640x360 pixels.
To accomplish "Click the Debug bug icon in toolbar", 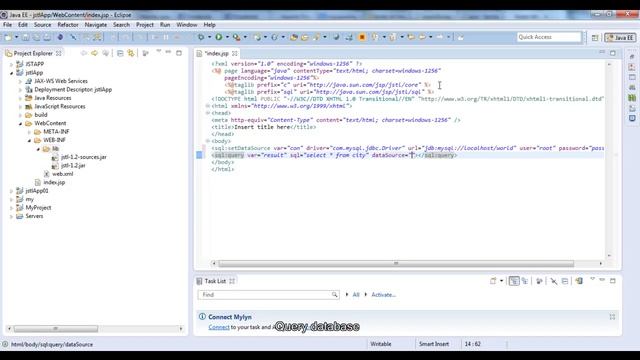I will [201, 37].
